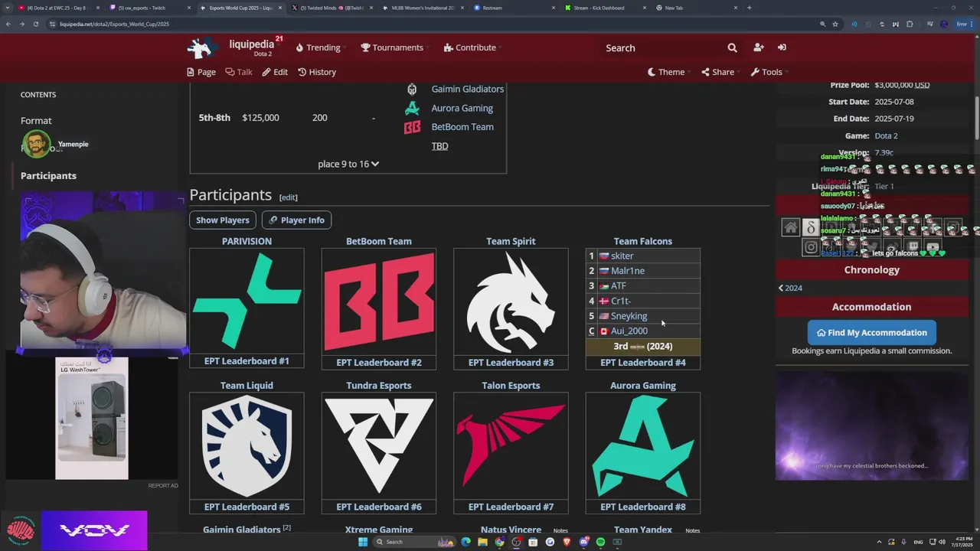980x551 pixels.
Task: Go to previous 2024 chronology entry
Action: 790,288
